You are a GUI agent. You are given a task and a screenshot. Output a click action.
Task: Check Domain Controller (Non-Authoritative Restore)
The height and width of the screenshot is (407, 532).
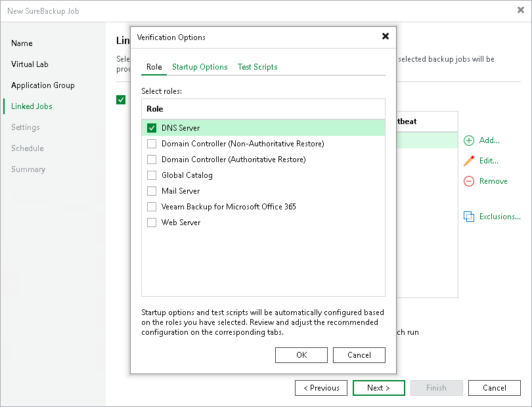pyautogui.click(x=152, y=144)
